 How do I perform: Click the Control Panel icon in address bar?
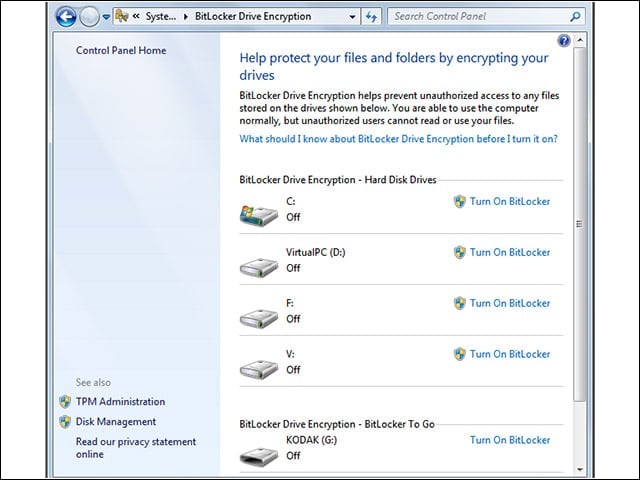(x=122, y=16)
